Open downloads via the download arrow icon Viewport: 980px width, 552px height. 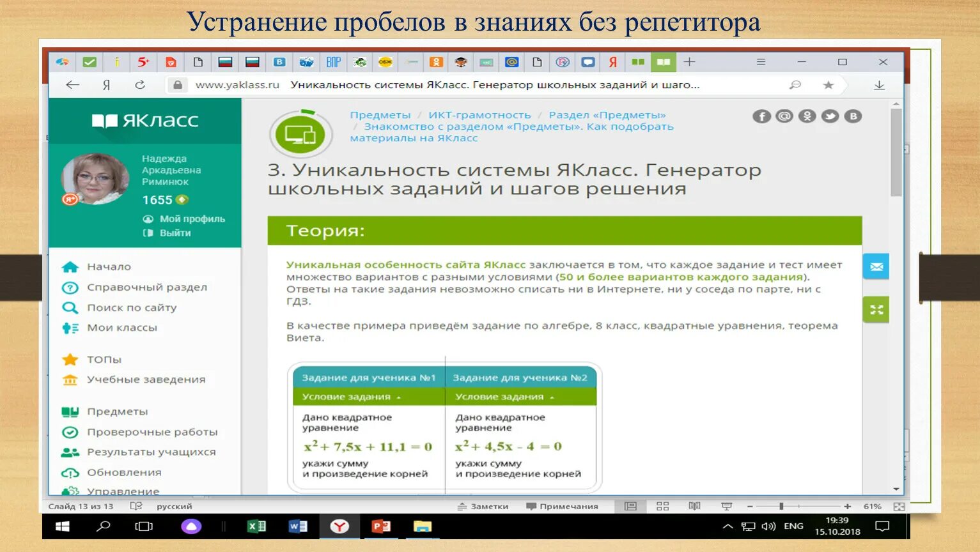tap(879, 85)
